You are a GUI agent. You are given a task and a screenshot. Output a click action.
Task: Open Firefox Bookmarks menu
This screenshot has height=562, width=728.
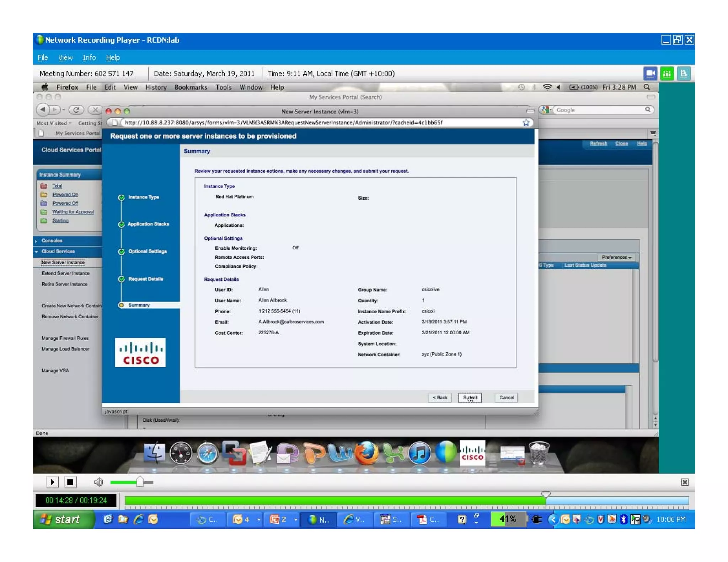[191, 87]
